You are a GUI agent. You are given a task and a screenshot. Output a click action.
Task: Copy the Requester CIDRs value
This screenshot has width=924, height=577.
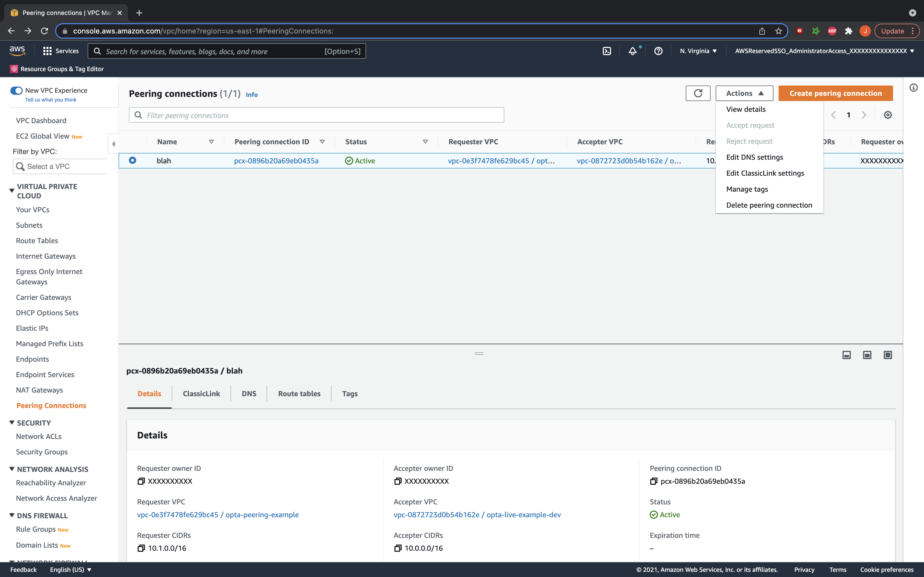(141, 548)
